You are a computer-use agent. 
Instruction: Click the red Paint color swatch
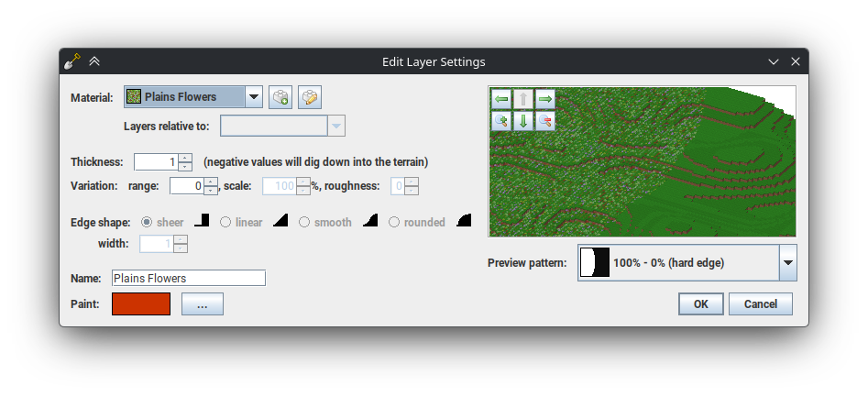141,303
